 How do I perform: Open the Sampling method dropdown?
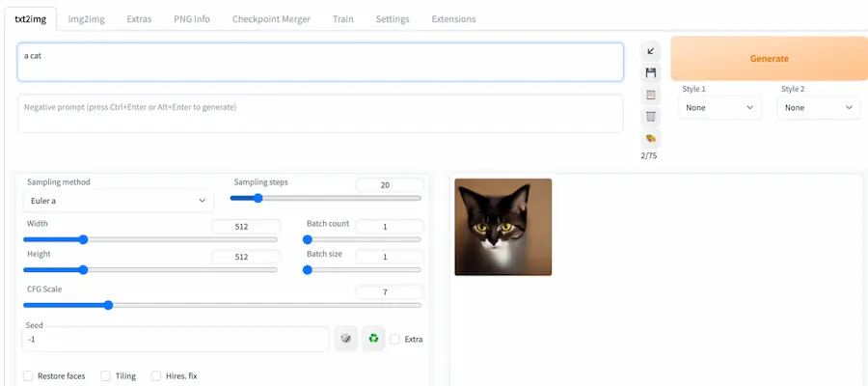coord(118,201)
